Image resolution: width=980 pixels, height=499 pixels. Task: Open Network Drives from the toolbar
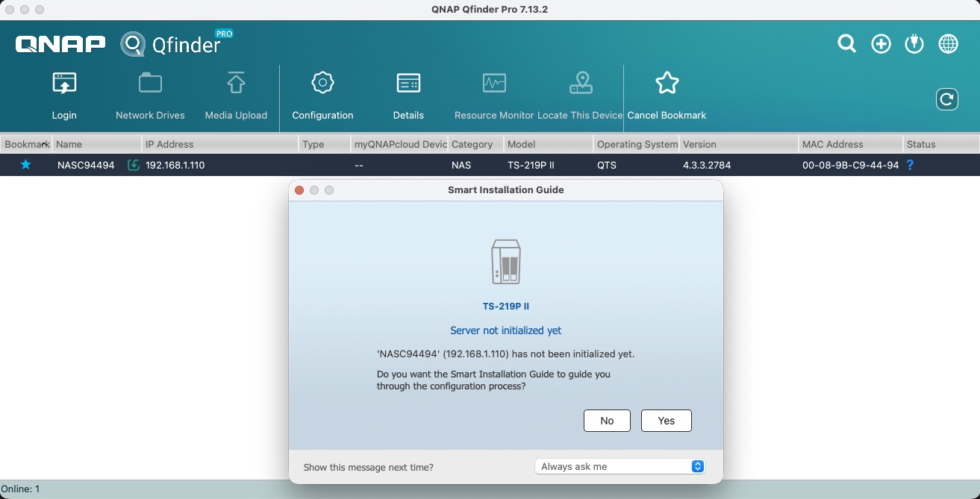pyautogui.click(x=150, y=84)
